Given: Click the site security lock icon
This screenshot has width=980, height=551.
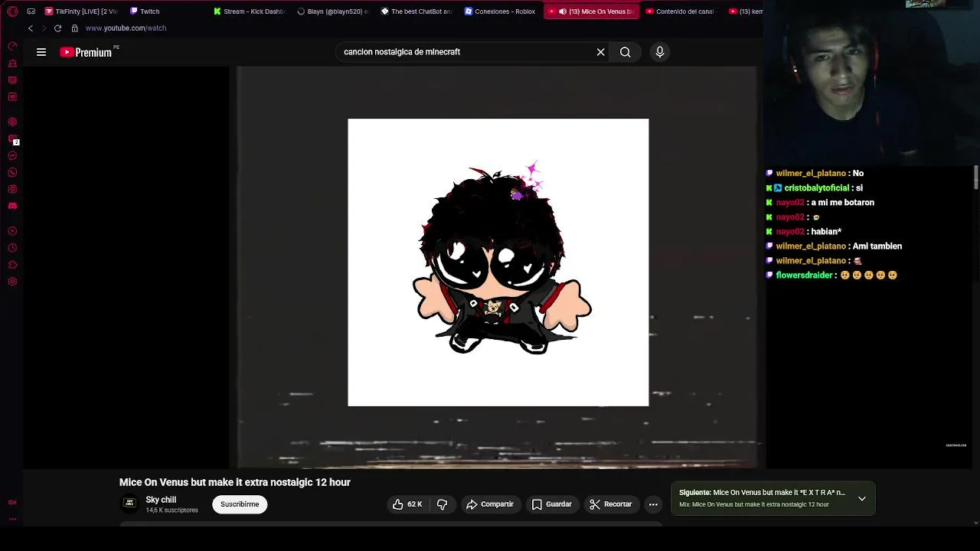Looking at the screenshot, I should pos(74,28).
